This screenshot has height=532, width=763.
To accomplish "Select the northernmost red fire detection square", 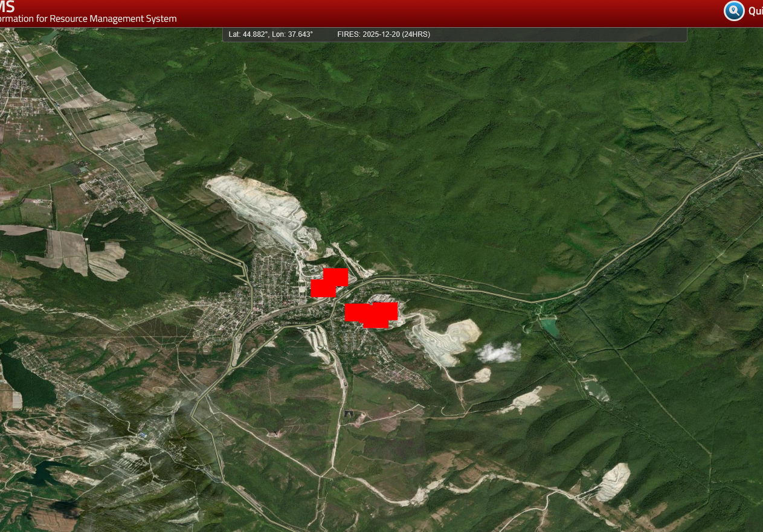I will point(335,277).
